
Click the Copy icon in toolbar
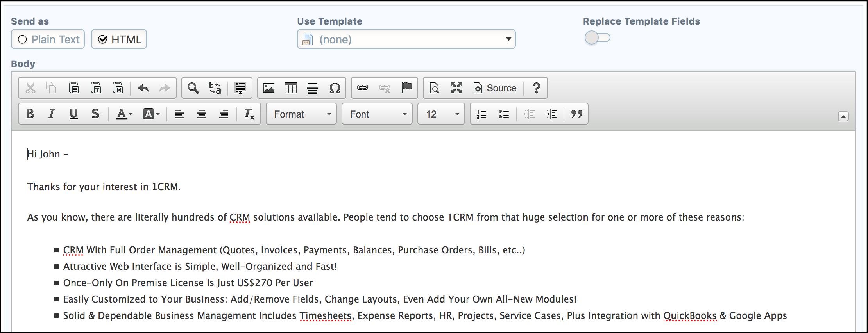coord(52,88)
